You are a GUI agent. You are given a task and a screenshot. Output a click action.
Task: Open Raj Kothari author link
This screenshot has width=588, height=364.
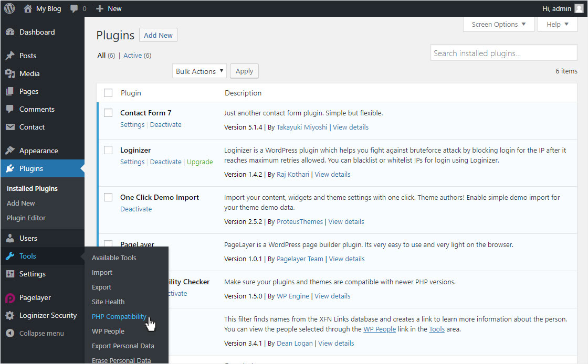[293, 175]
